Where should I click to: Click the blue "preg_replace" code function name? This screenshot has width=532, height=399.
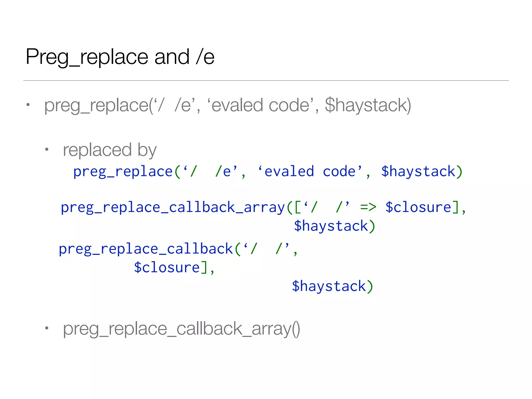point(123,172)
